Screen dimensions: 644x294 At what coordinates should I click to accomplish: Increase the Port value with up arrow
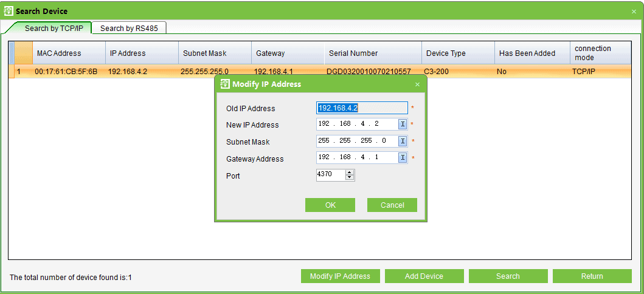350,173
